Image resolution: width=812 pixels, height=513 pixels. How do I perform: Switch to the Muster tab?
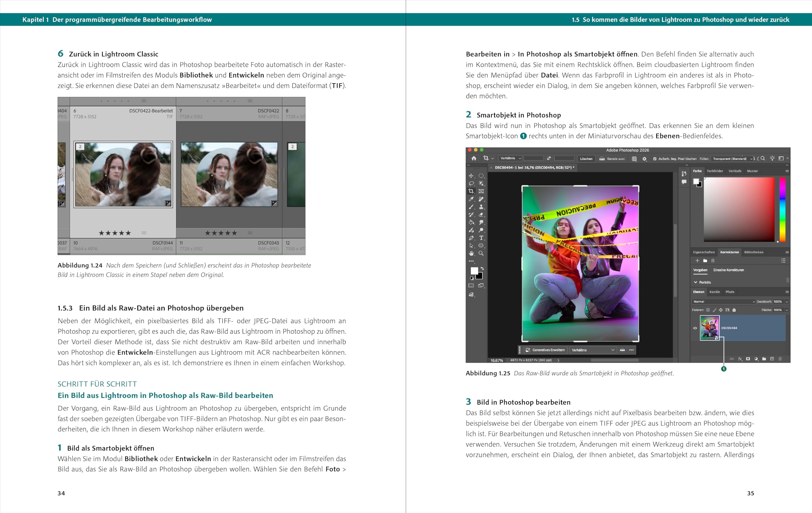coord(753,171)
